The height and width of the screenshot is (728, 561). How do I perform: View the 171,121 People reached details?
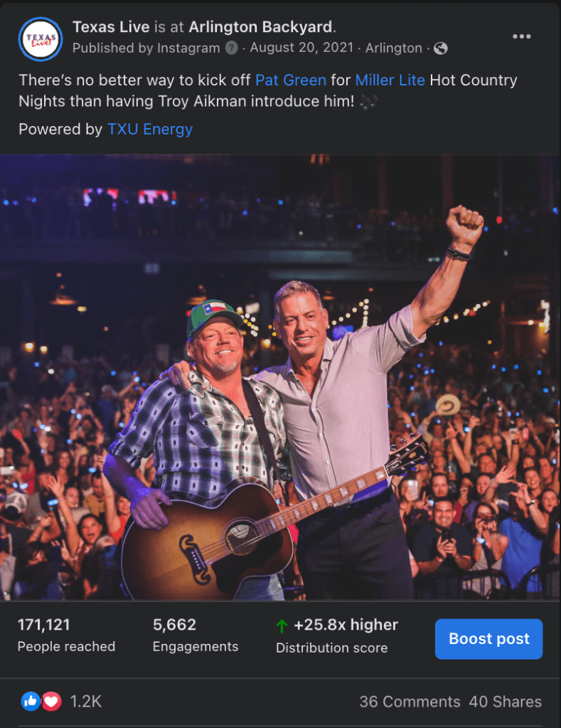[66, 635]
